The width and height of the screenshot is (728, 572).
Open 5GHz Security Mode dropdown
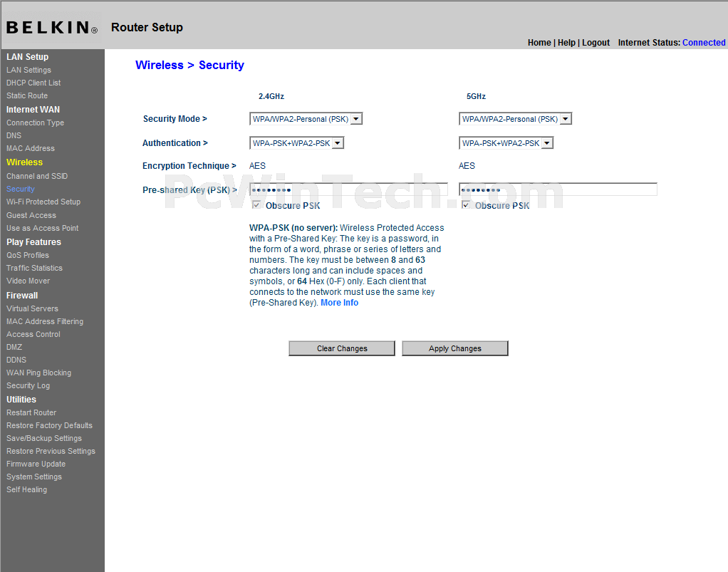point(515,119)
